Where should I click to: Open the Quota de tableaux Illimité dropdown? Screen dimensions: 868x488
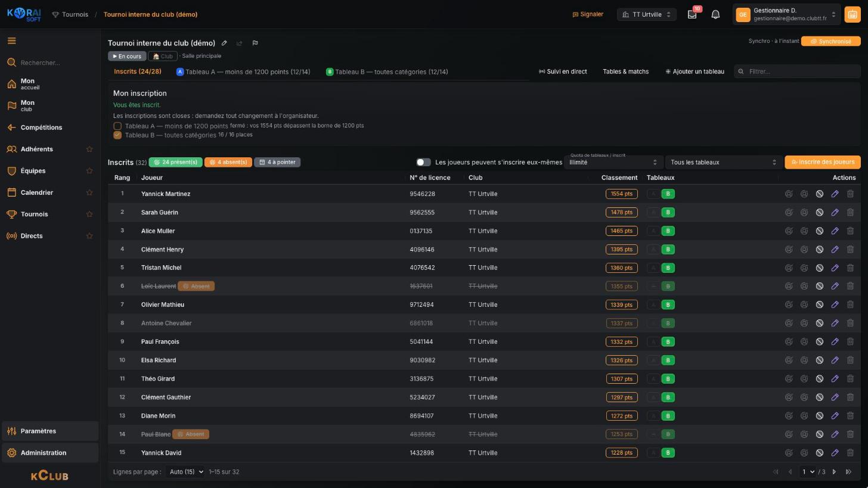click(613, 163)
